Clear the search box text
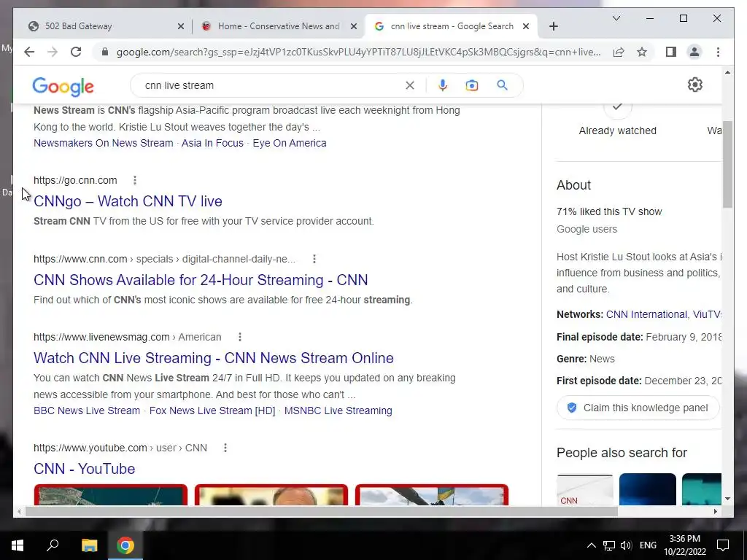 (x=410, y=85)
